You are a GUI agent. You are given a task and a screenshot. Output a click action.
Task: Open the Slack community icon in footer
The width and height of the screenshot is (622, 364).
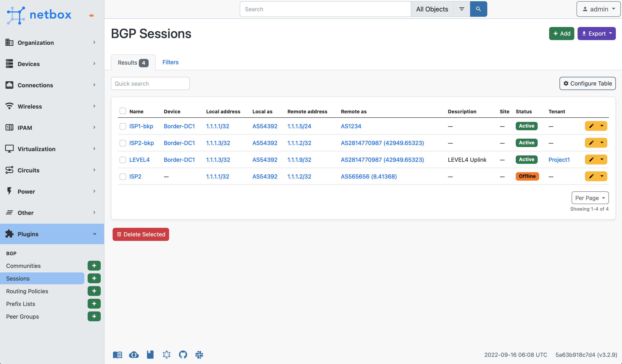tap(199, 355)
